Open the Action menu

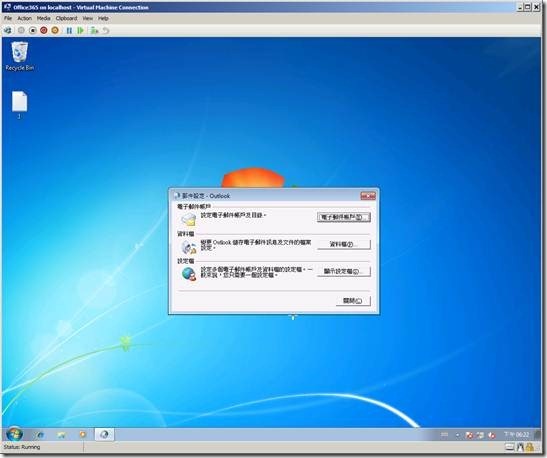24,18
